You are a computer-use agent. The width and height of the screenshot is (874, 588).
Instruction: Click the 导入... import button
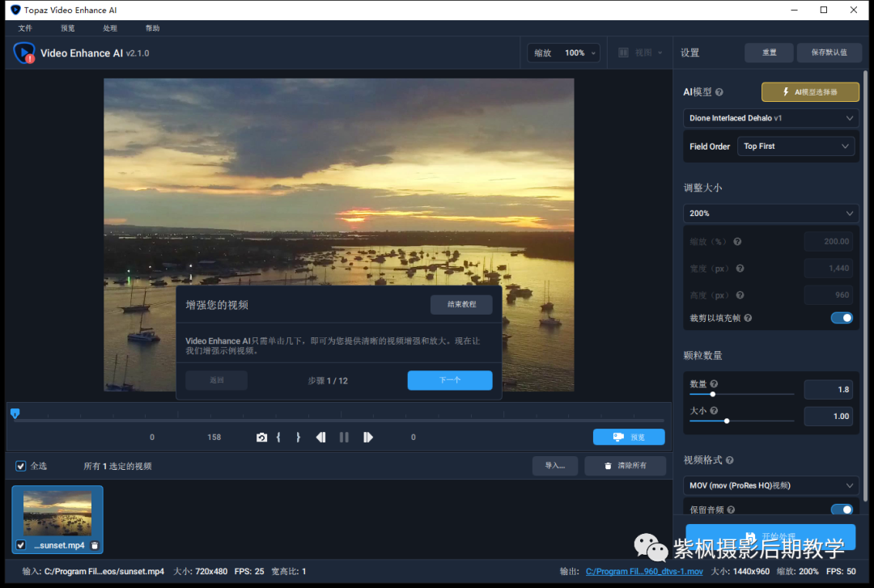(555, 465)
